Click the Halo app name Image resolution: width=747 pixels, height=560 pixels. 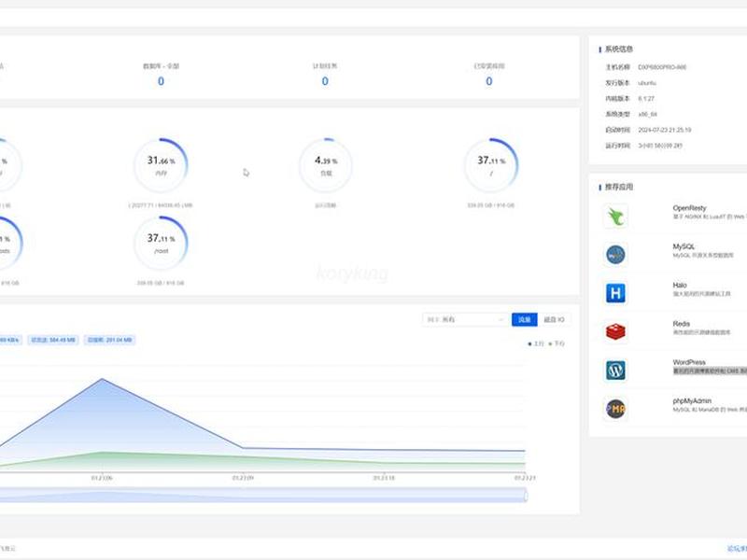680,285
